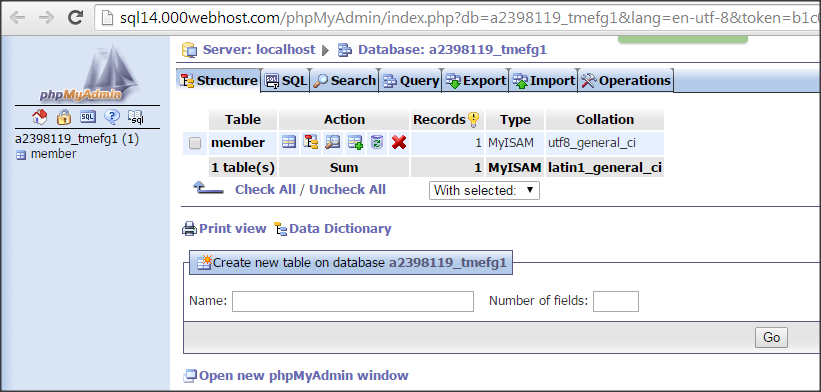Click the Records hint bulb icon
Image resolution: width=821 pixels, height=392 pixels.
coord(473,120)
